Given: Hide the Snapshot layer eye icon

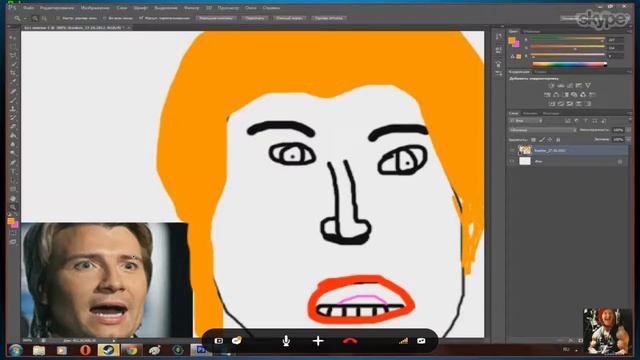Looking at the screenshot, I should (x=512, y=150).
